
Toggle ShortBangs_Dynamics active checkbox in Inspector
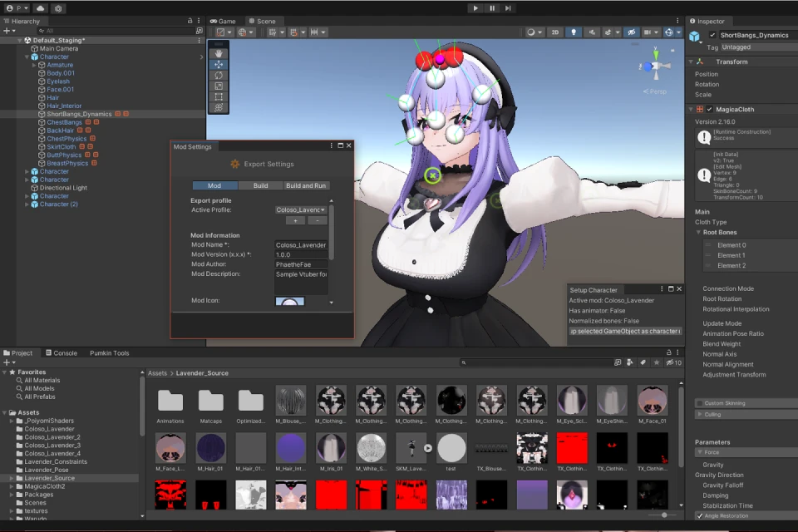pyautogui.click(x=712, y=35)
